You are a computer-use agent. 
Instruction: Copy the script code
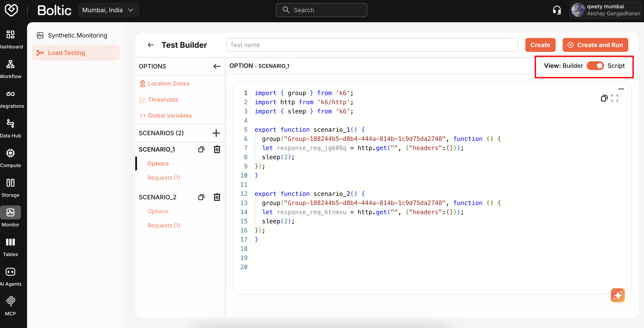pos(604,98)
